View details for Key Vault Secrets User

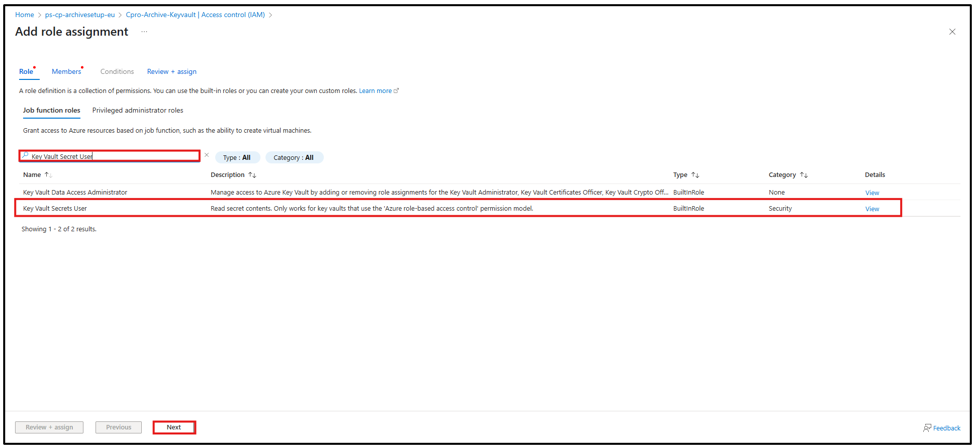tap(872, 209)
